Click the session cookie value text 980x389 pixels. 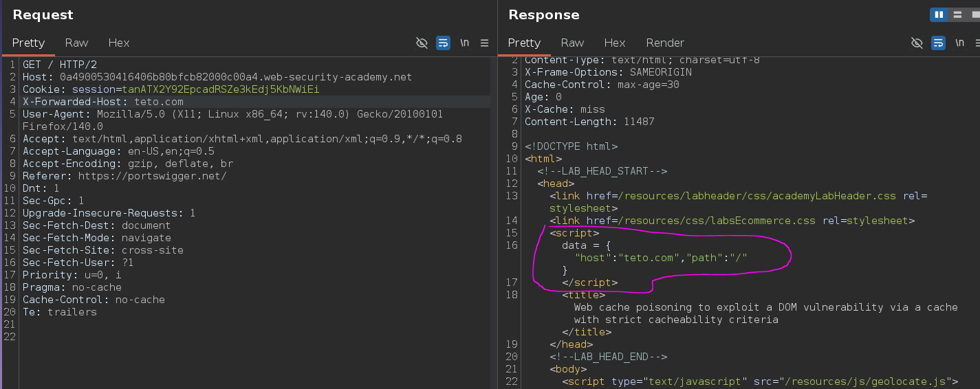tap(221, 89)
